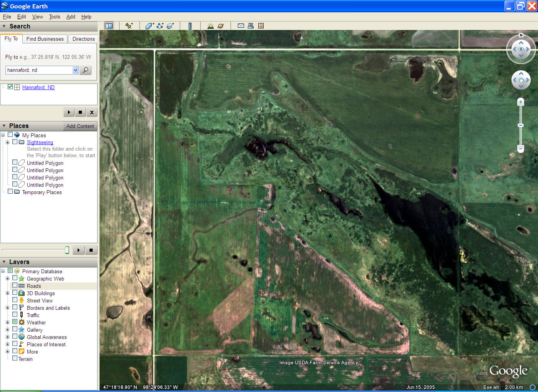Image resolution: width=538 pixels, height=392 pixels.
Task: Click the Places panel stop button
Action: point(91,250)
